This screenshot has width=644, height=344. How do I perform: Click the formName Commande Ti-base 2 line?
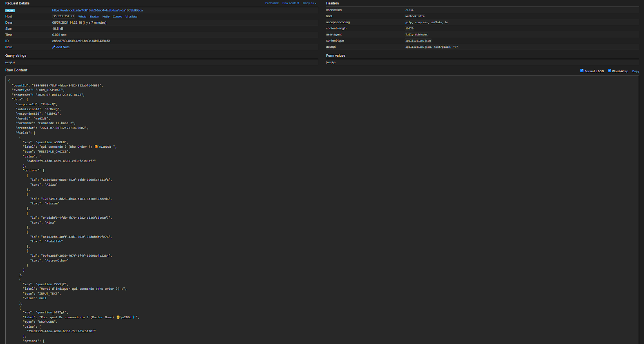pos(45,123)
